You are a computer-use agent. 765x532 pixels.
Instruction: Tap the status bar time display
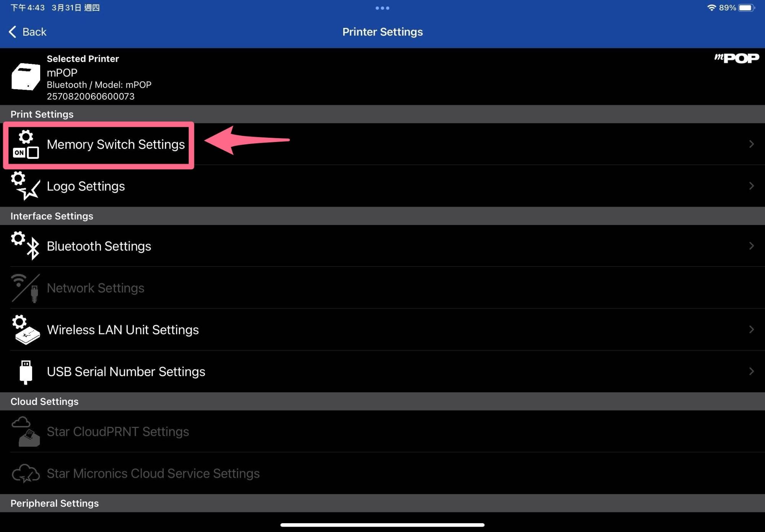pyautogui.click(x=28, y=8)
